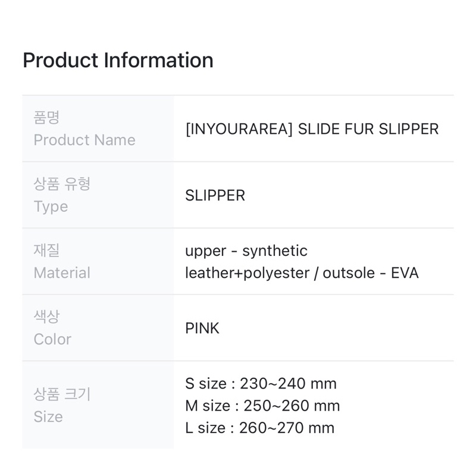Click the M size 250~260 mm line

point(262,406)
